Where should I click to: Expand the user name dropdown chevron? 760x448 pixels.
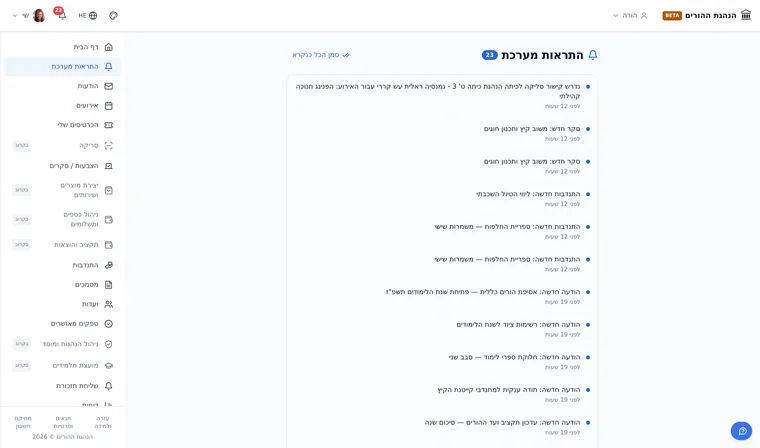pos(15,16)
